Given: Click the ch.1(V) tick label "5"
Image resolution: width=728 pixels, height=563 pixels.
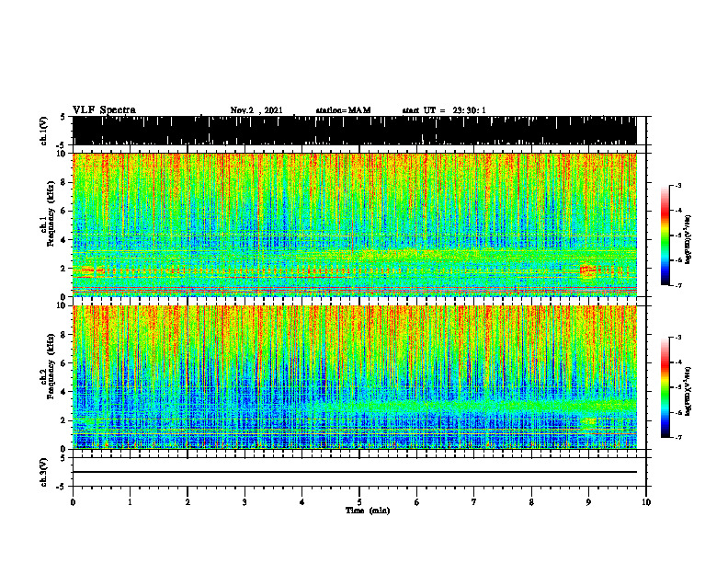Looking at the screenshot, I should (63, 117).
